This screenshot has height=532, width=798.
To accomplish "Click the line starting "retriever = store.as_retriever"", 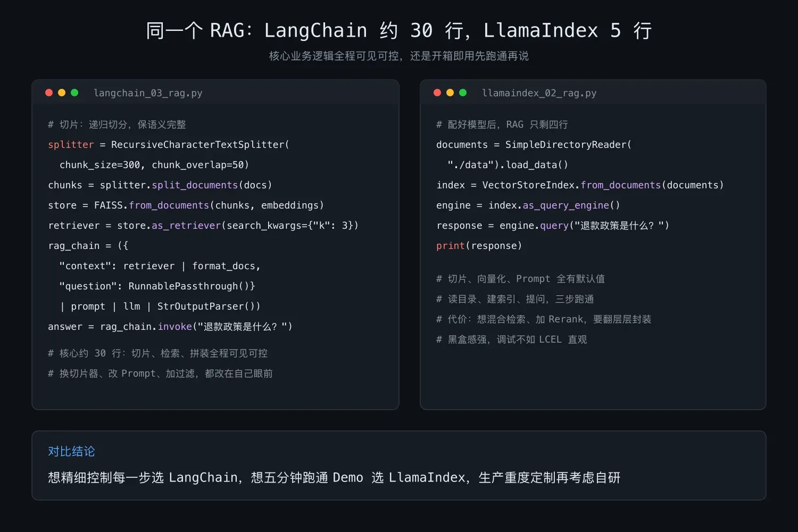I will [x=203, y=226].
